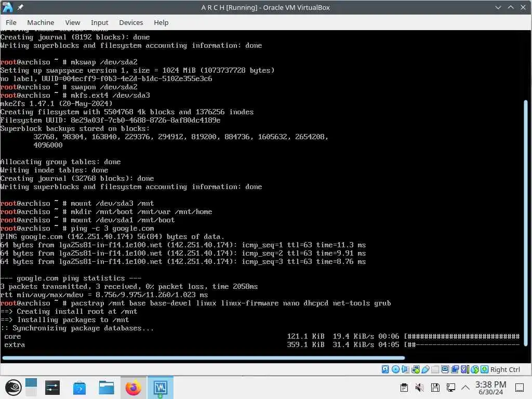Click the Right Ctrl host key label

[x=505, y=369]
